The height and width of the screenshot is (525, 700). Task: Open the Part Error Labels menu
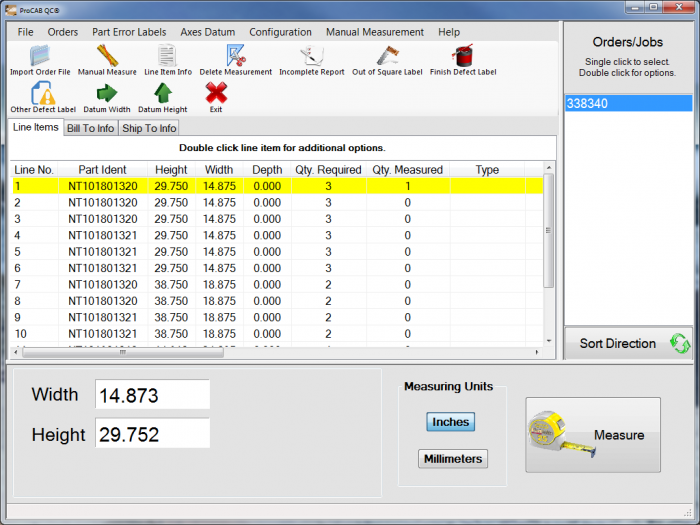point(129,32)
